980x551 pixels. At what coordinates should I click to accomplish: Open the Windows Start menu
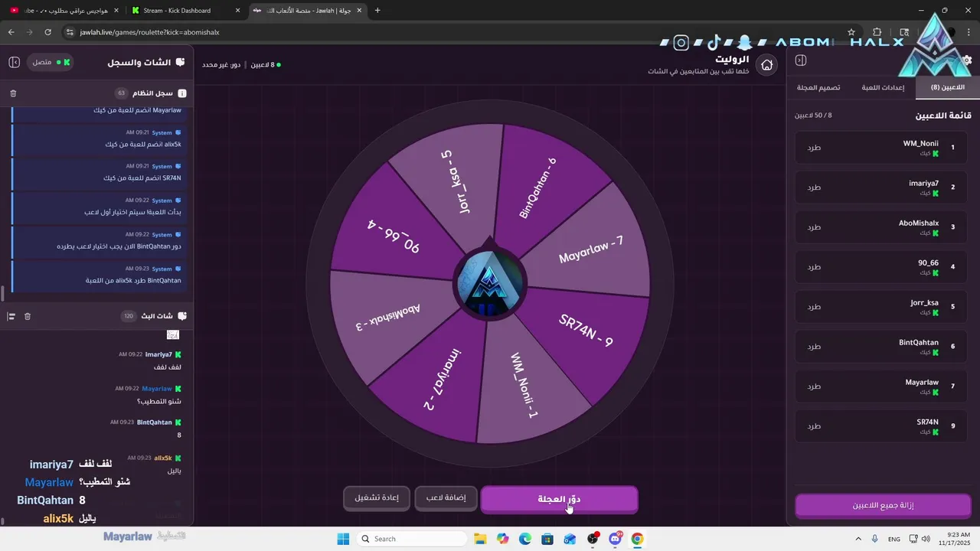click(343, 539)
